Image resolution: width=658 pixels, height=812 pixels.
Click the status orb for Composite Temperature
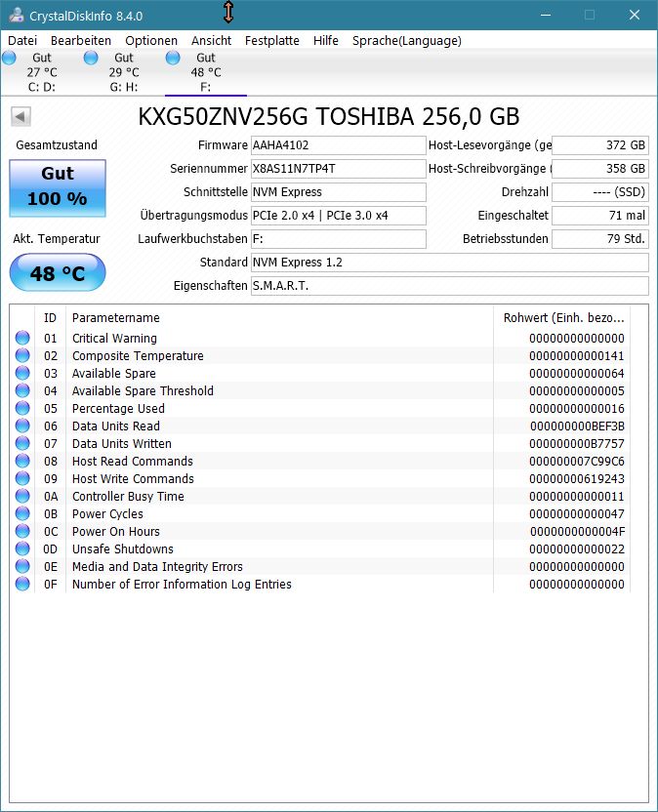point(22,355)
